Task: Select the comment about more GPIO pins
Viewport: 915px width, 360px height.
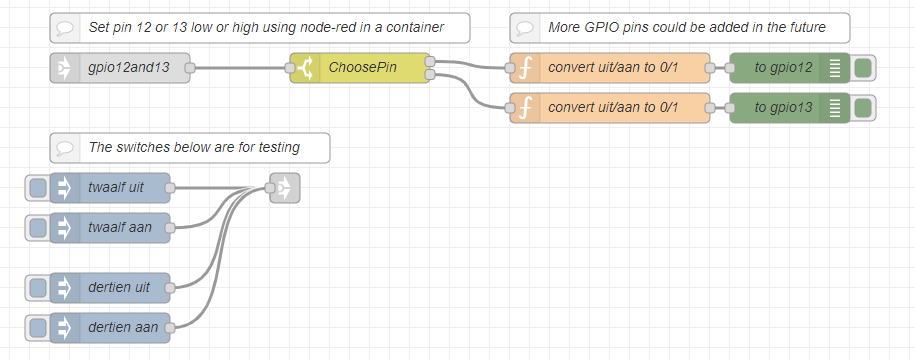Action: pyautogui.click(x=680, y=28)
